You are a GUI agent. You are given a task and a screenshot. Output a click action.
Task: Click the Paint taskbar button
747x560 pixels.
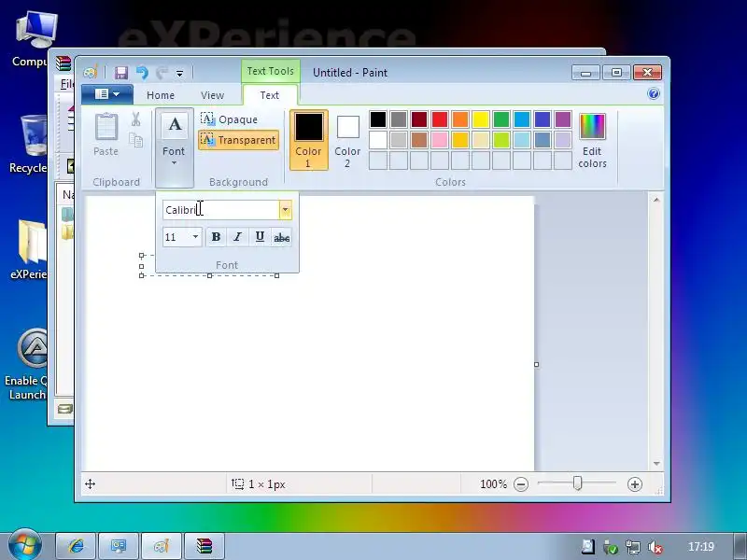162,546
